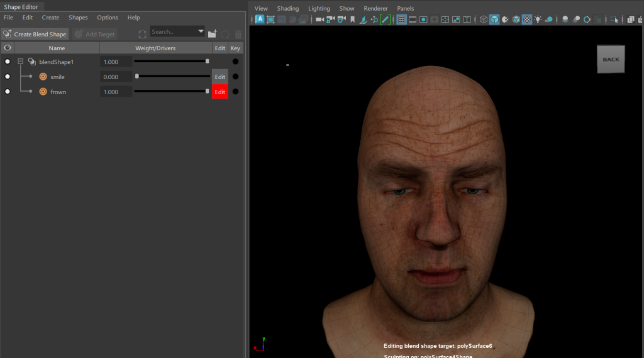Toggle 2D Pan/Zoom magnifier icon
This screenshot has height=358, width=644.
(x=374, y=19)
